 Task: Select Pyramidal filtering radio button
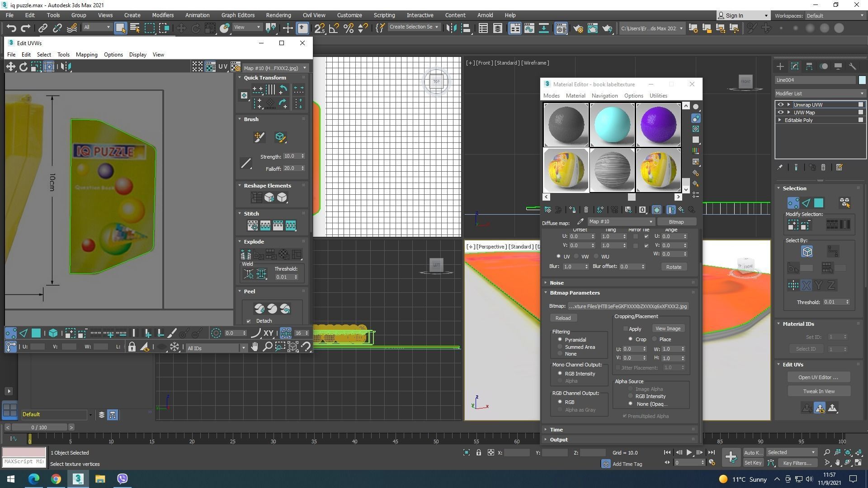tap(560, 339)
